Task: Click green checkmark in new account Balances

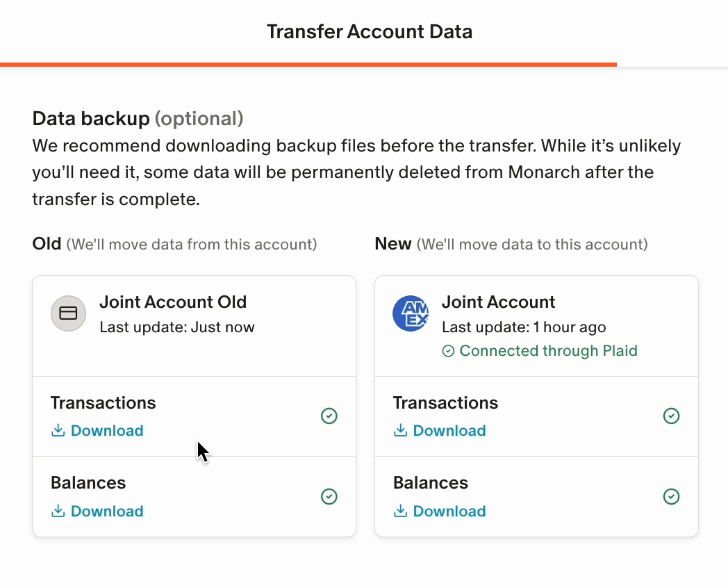Action: tap(671, 496)
